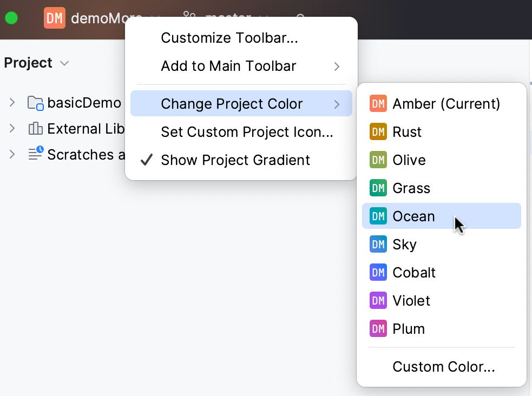Select the Sky DM icon
The height and width of the screenshot is (396, 532).
[378, 244]
